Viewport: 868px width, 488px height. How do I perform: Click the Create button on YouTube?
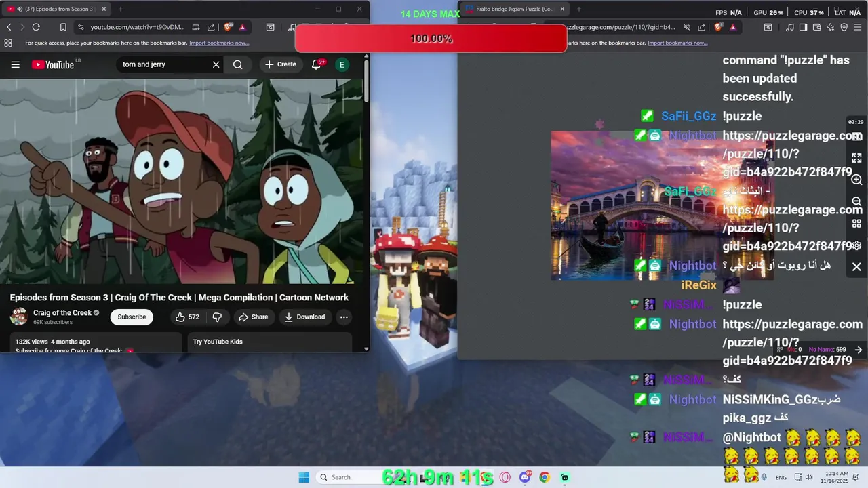280,64
